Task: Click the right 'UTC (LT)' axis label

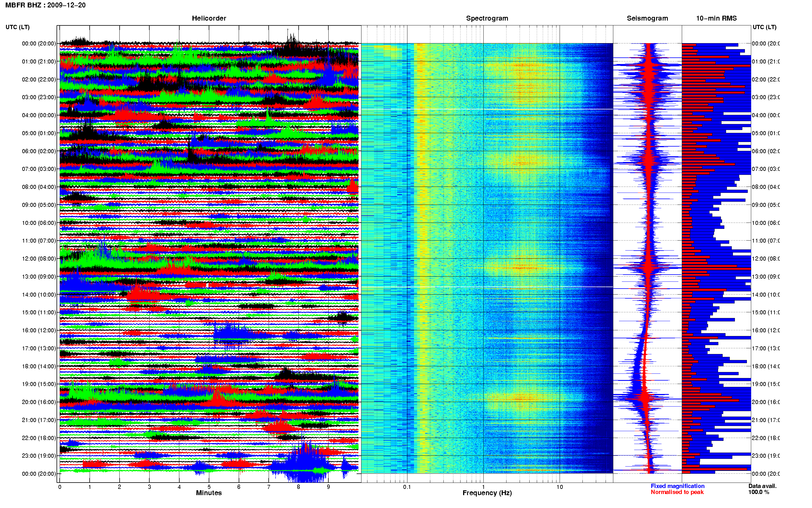Action: [764, 27]
